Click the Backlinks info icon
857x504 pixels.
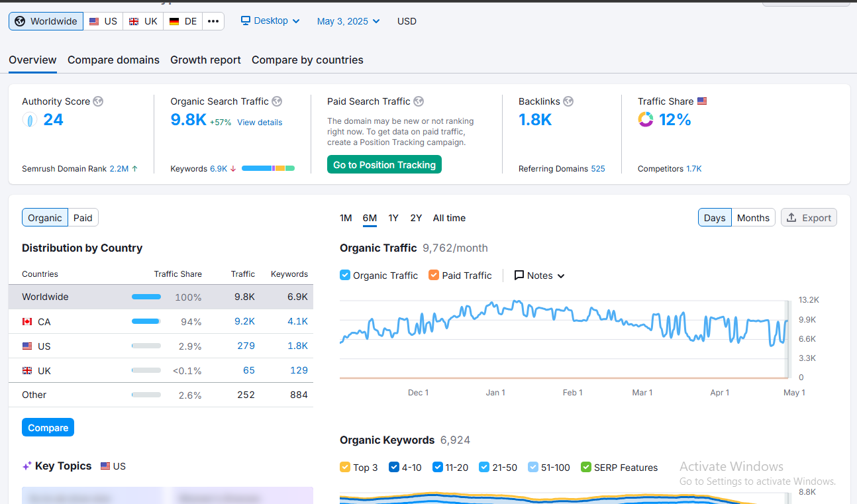(x=568, y=101)
